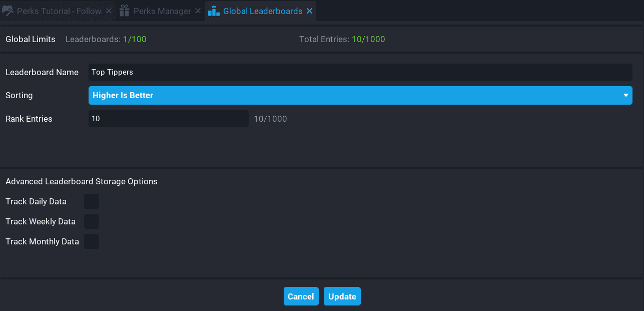Enable Track Weekly Data
The image size is (644, 311).
coord(92,221)
